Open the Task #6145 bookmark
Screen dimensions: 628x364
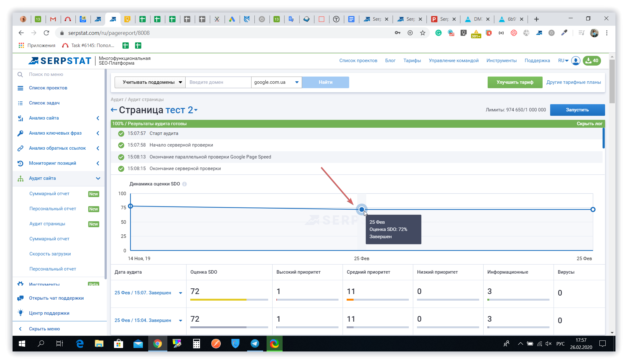pos(89,45)
